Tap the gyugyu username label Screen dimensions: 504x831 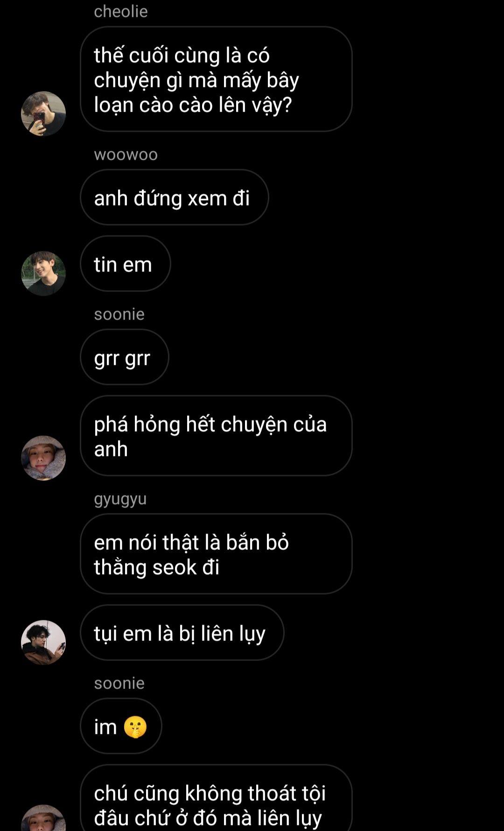click(x=120, y=499)
